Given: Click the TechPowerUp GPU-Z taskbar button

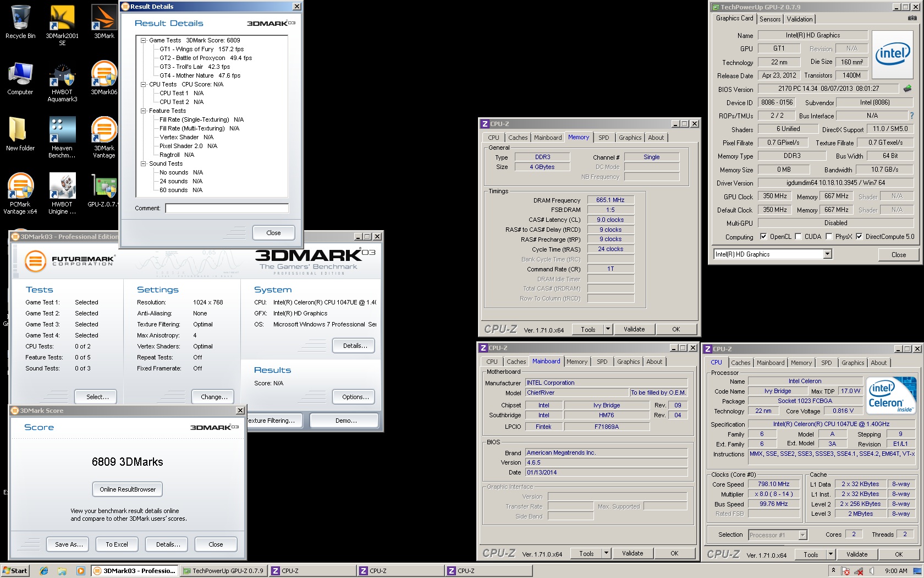Looking at the screenshot, I should 223,571.
